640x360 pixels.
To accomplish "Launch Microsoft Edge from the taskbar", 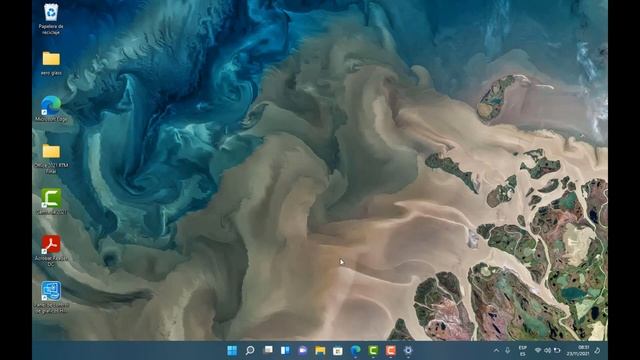I will coord(356,350).
